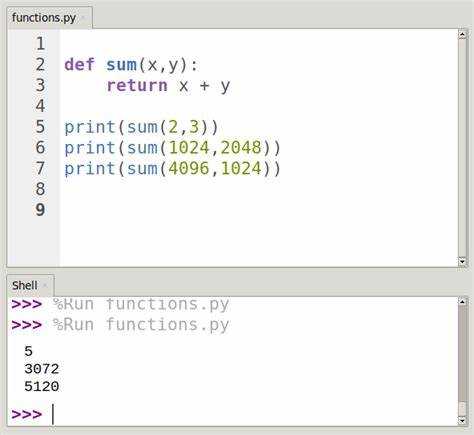Click the Shell scrollbar up arrow
474x435 pixels.
point(462,302)
